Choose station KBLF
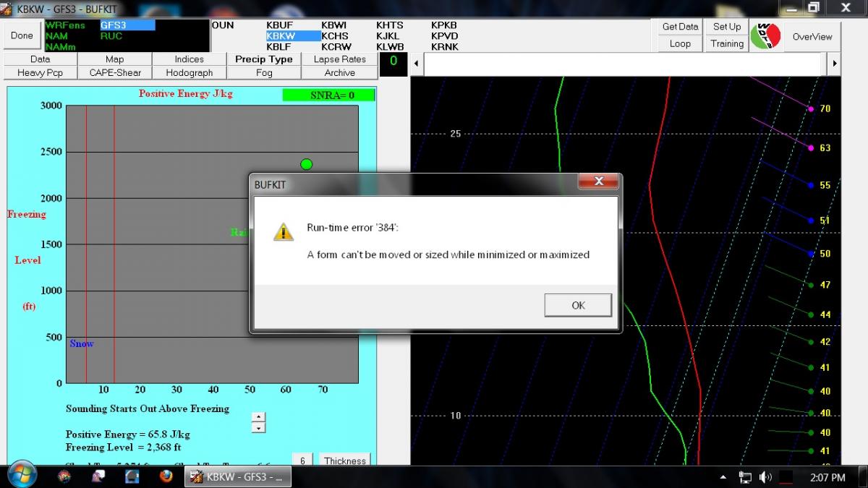 278,47
